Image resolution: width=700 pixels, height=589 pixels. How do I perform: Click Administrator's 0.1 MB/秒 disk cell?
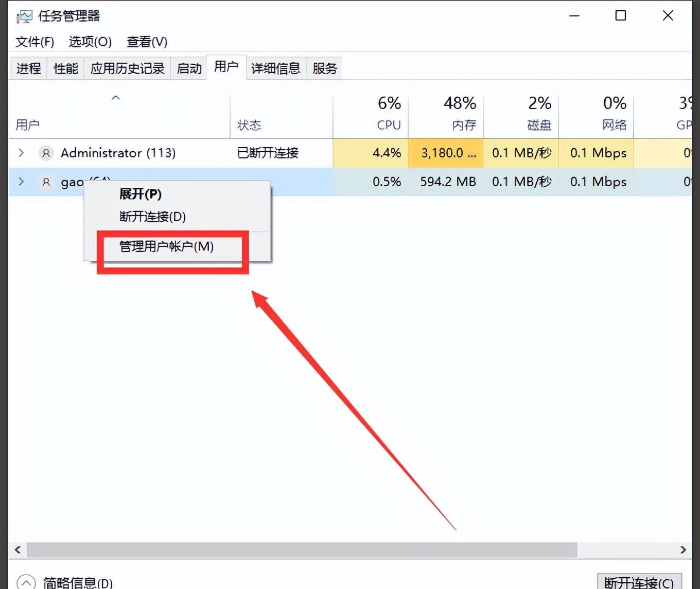pos(521,153)
